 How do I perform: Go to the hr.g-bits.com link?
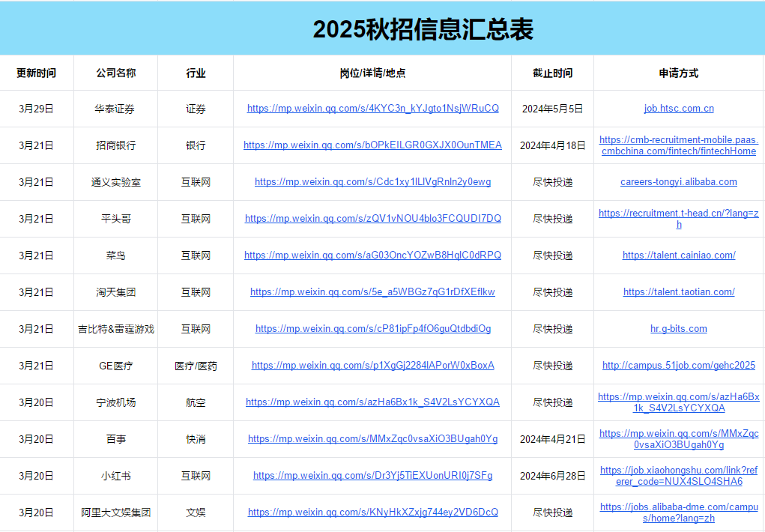click(x=679, y=328)
